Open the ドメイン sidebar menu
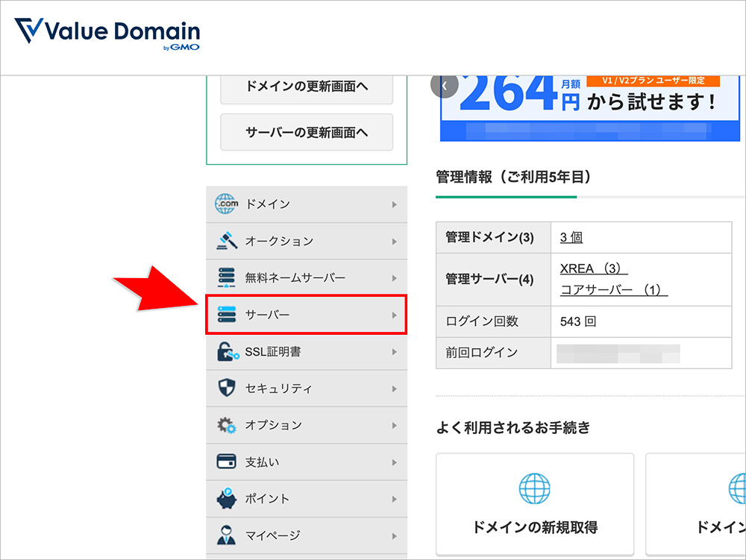This screenshot has width=746, height=560. pos(307,204)
